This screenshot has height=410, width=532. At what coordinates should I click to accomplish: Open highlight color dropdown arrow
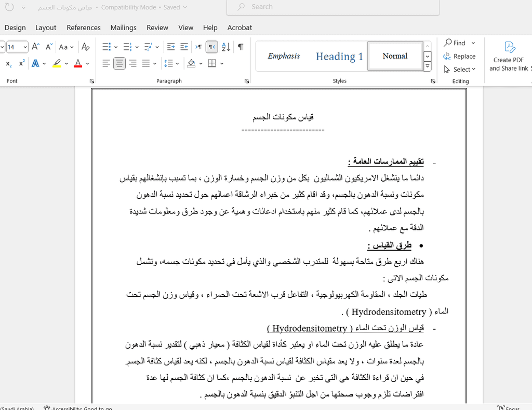click(x=66, y=63)
